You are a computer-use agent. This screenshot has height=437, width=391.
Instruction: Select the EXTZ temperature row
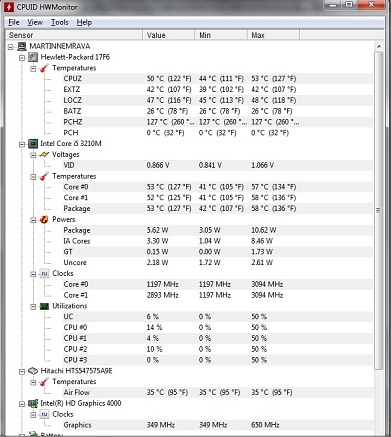click(x=217, y=90)
